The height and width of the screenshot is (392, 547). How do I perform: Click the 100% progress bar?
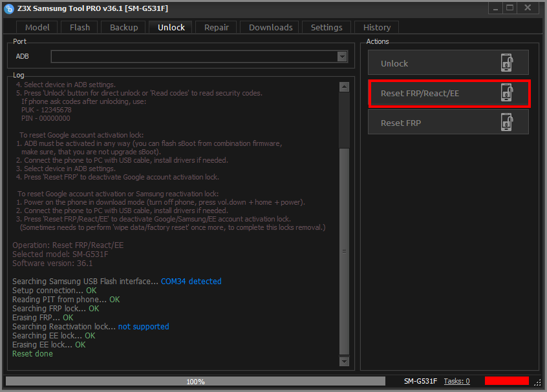pos(195,381)
